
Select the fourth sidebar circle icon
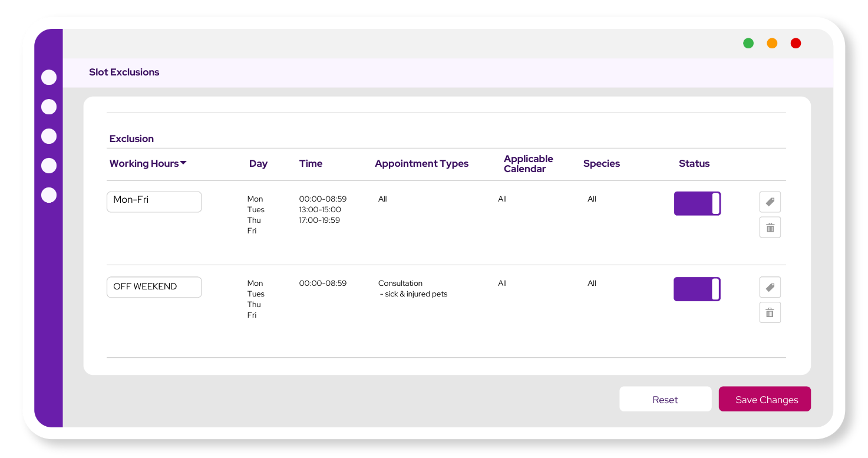49,166
